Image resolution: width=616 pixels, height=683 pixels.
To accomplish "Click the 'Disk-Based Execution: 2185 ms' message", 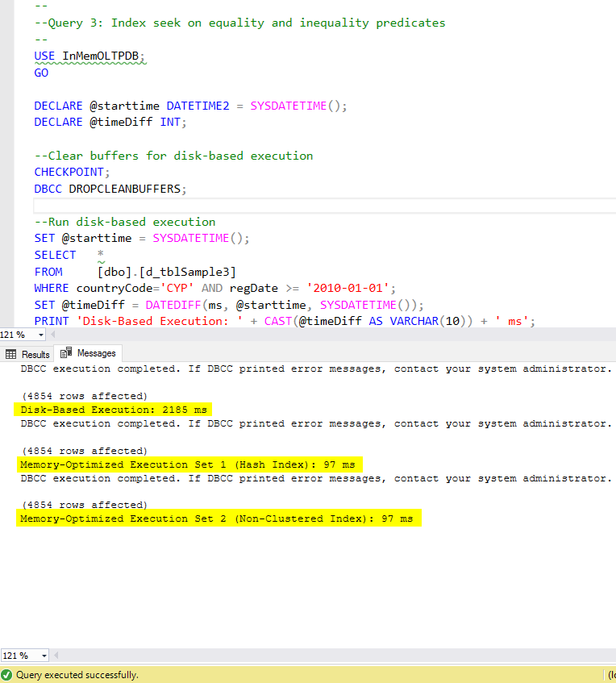I will click(x=113, y=410).
